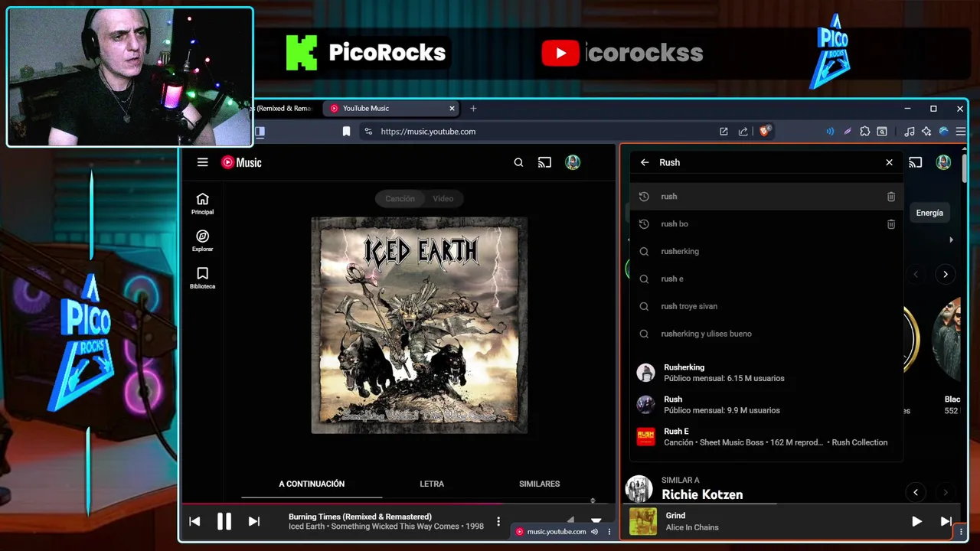Select 'rush bo' history suggestion
The width and height of the screenshot is (980, 551).
click(x=766, y=224)
